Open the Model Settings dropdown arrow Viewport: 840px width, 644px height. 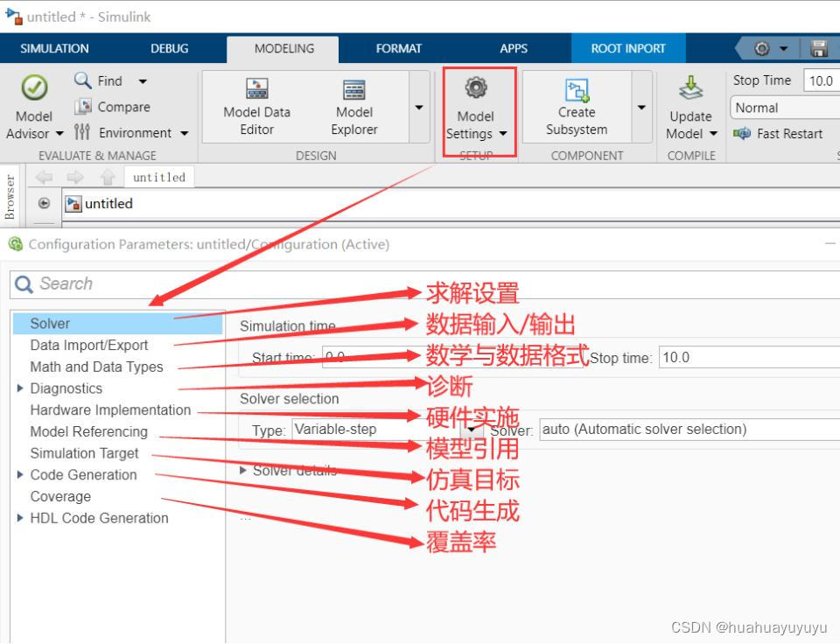503,133
